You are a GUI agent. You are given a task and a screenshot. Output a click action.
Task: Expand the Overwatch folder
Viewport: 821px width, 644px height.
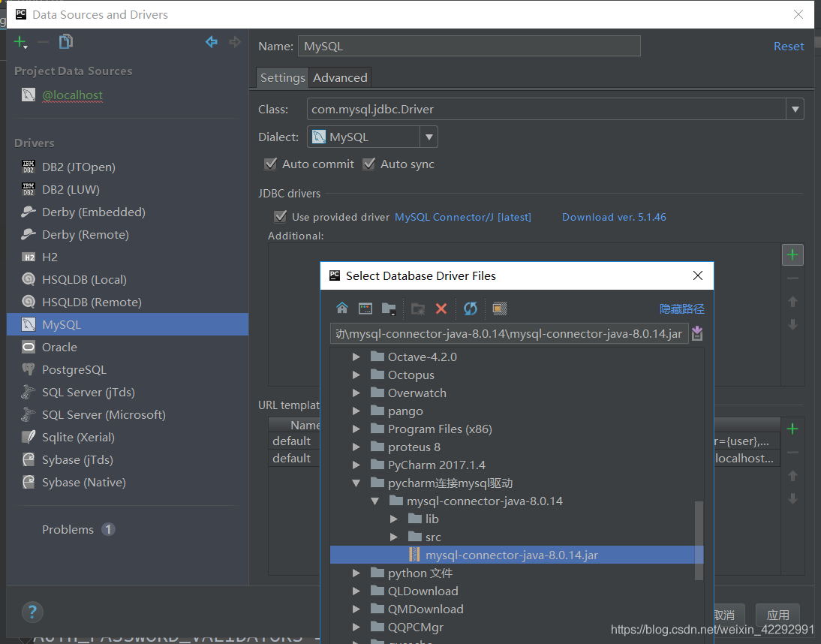pos(356,393)
